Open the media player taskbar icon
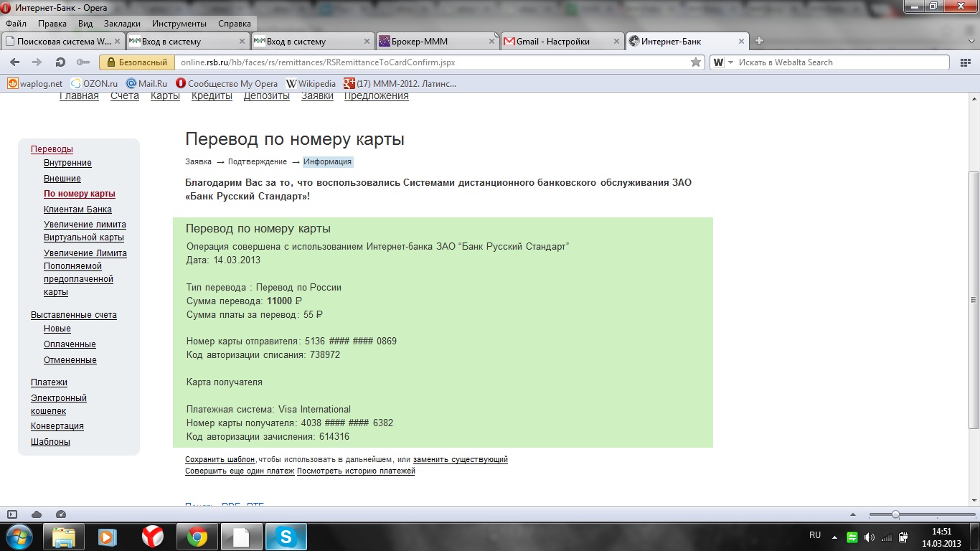 108,537
